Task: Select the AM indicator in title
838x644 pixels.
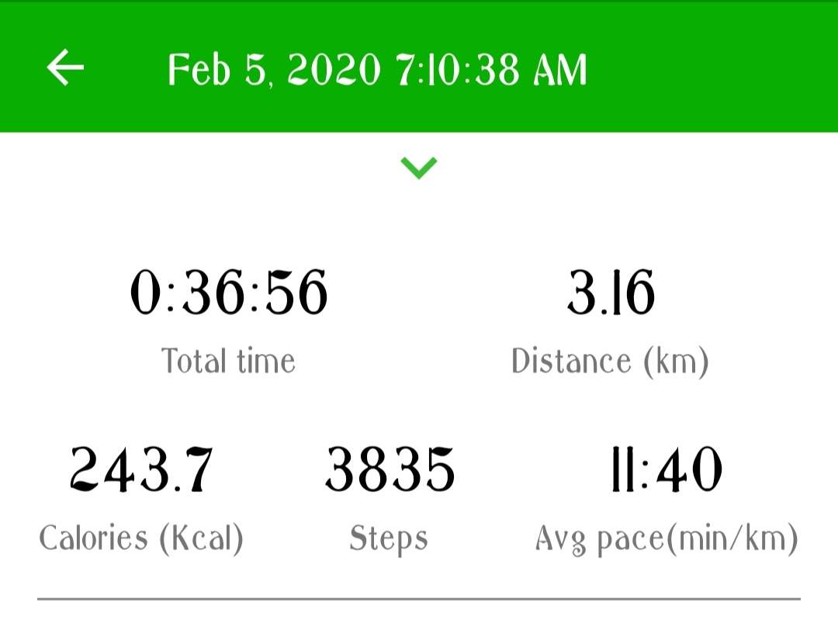Action: (560, 71)
